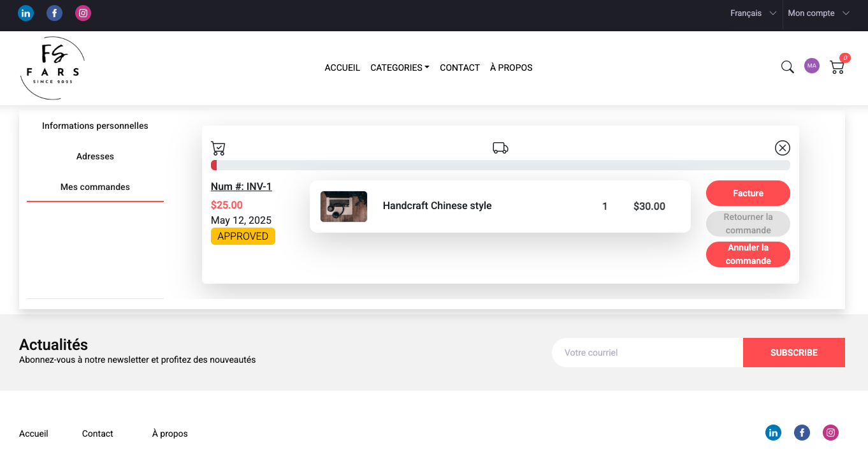Click Annuler la commande button
The image size is (868, 452).
[748, 254]
